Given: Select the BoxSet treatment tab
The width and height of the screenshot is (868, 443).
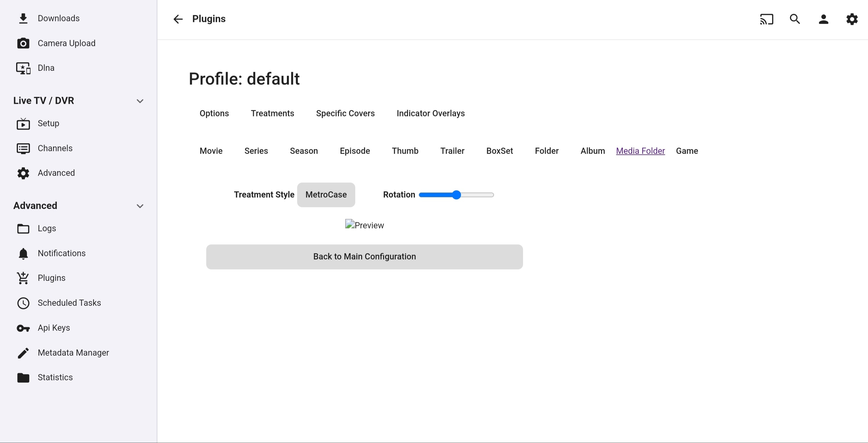Looking at the screenshot, I should (499, 151).
